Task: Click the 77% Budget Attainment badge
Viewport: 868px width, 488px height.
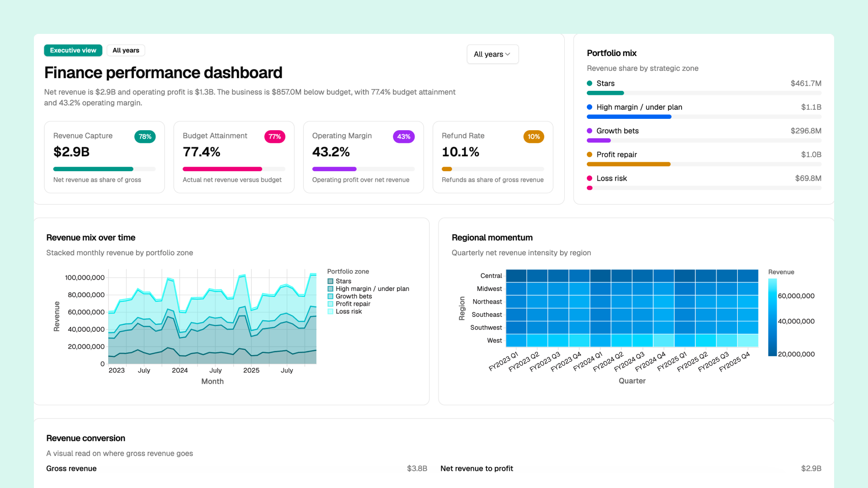Action: [x=274, y=136]
